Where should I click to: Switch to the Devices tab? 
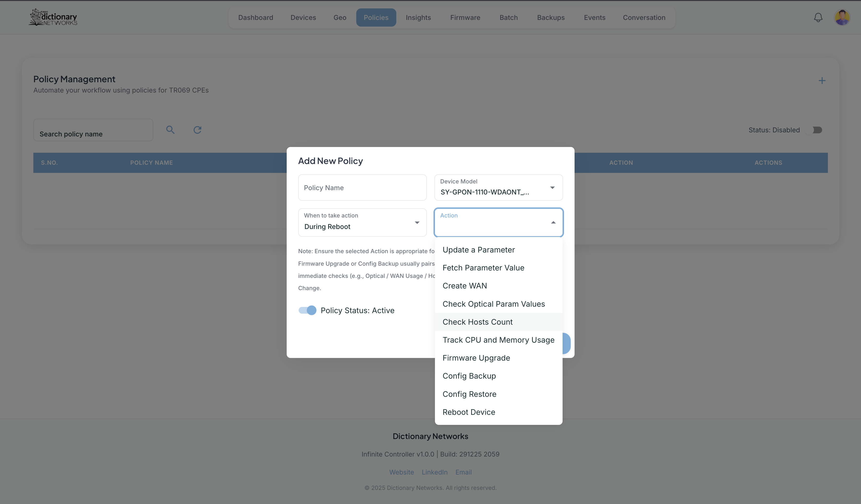[x=303, y=18]
